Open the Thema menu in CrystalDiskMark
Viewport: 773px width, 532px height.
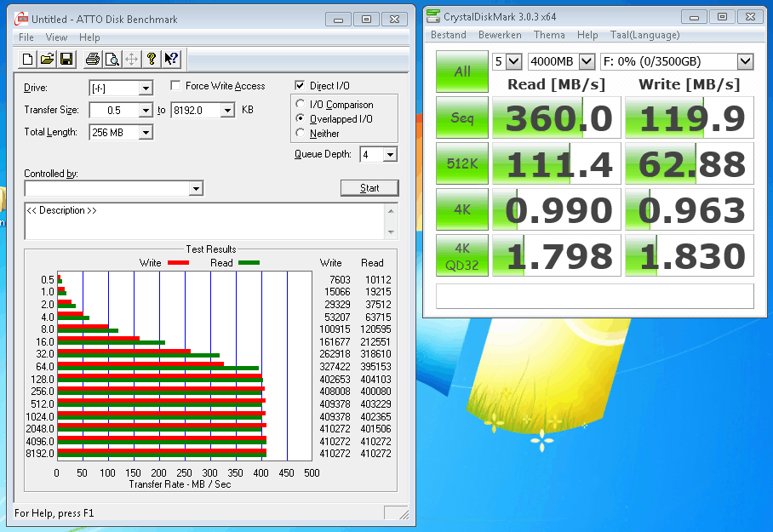coord(549,35)
